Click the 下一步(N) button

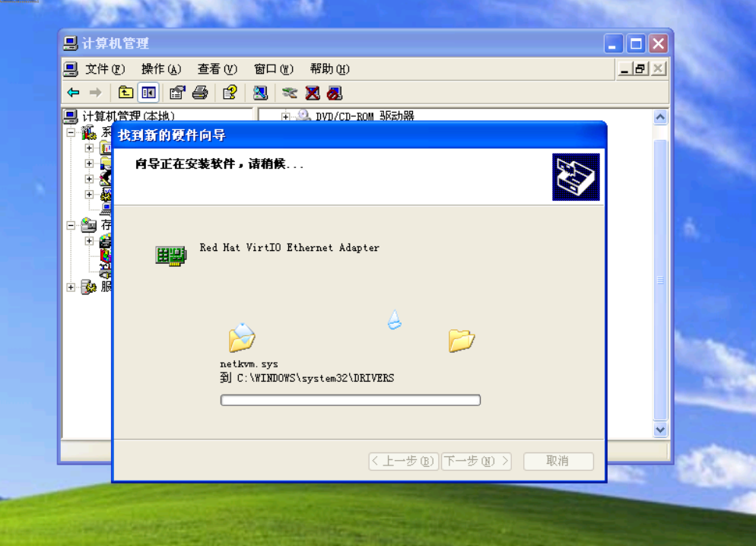(x=476, y=461)
